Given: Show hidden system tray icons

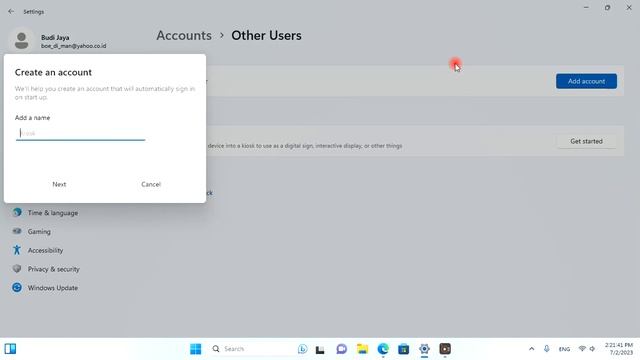Looking at the screenshot, I should (x=531, y=349).
